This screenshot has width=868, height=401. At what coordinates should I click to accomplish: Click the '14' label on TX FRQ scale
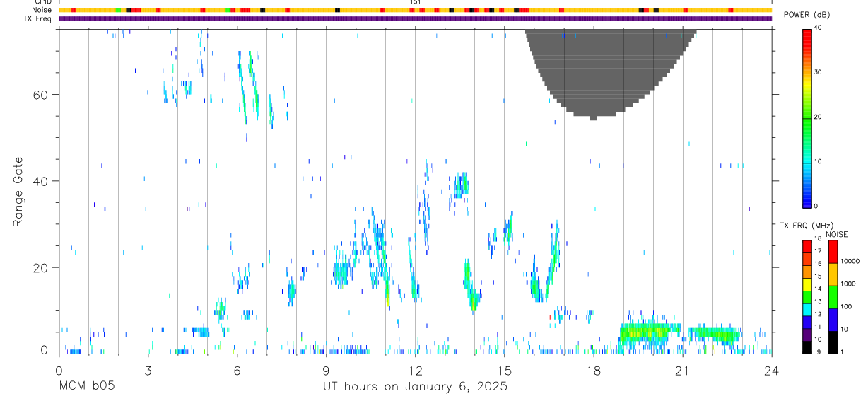coord(818,289)
